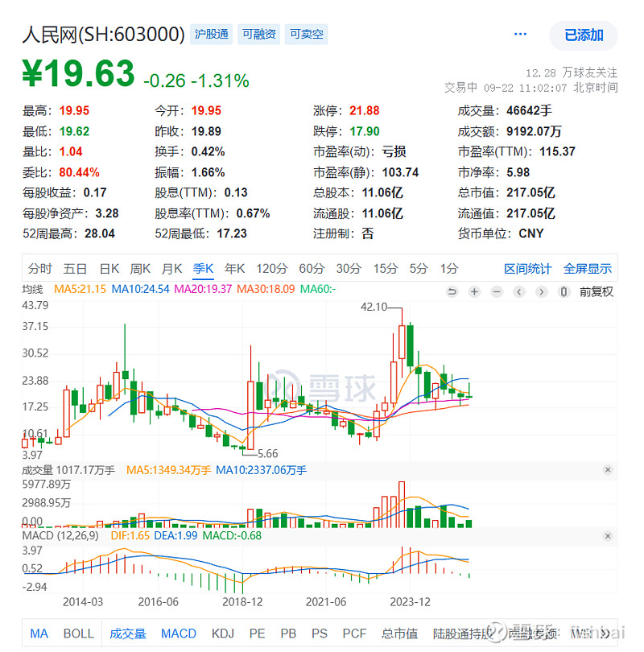
Task: Pan chart right with arrow icon
Action: 541,292
